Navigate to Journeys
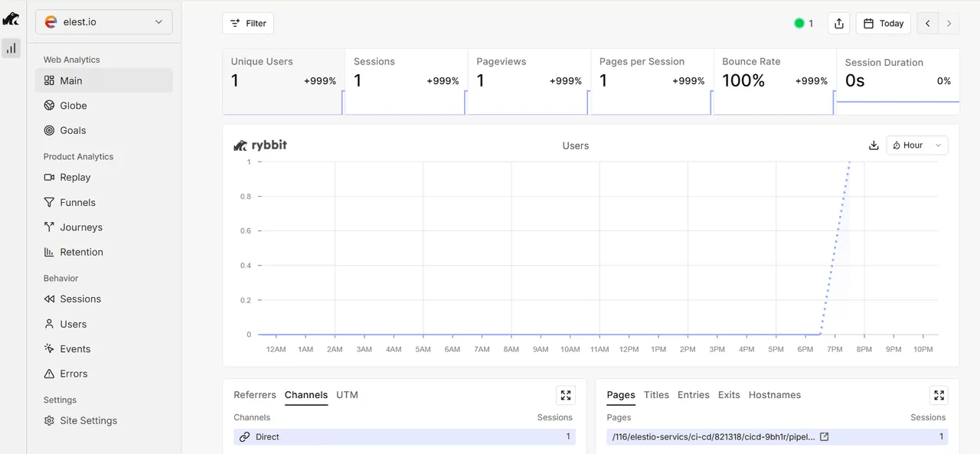Image resolution: width=980 pixels, height=454 pixels. pyautogui.click(x=103, y=227)
